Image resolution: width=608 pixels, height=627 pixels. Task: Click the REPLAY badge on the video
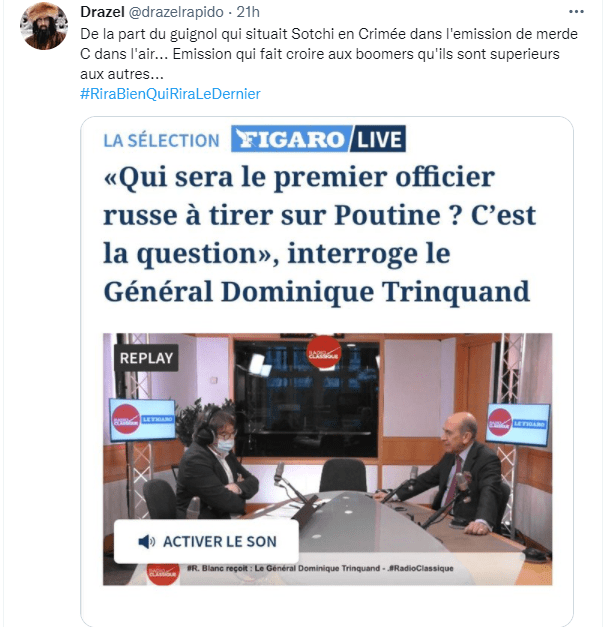[146, 358]
